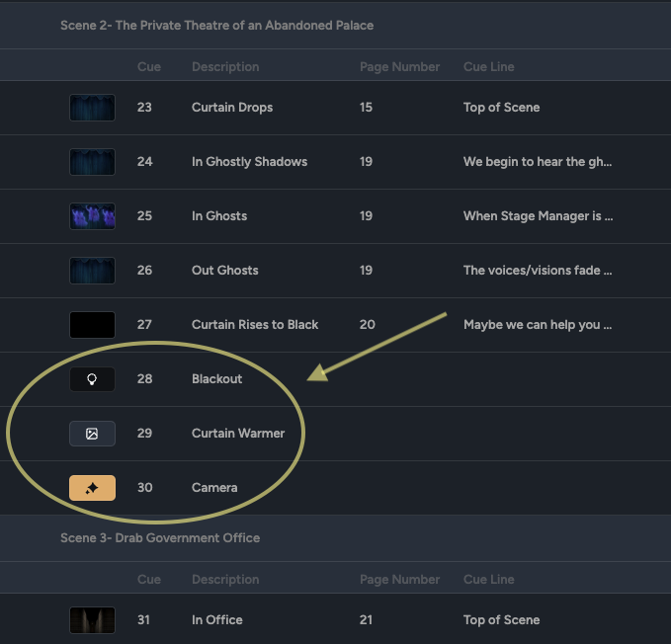This screenshot has width=671, height=644.
Task: Click the Cue Line column header in Scene 3
Action: tap(489, 580)
